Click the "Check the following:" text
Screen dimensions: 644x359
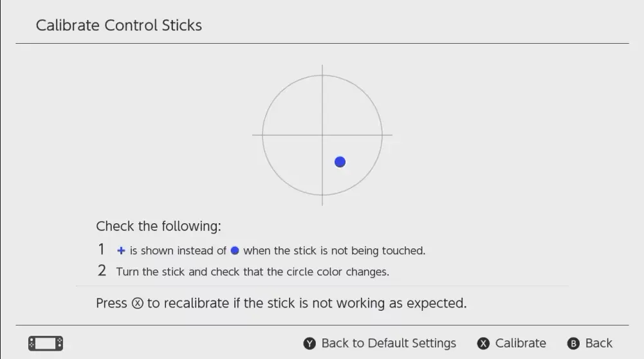pyautogui.click(x=158, y=226)
